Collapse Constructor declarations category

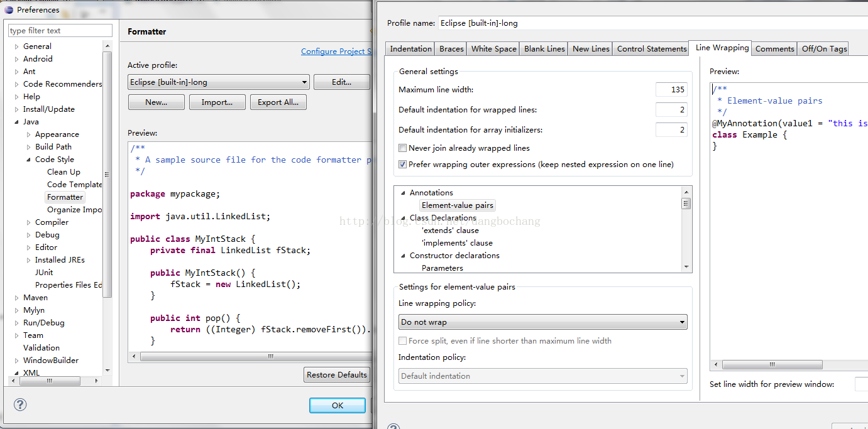404,256
